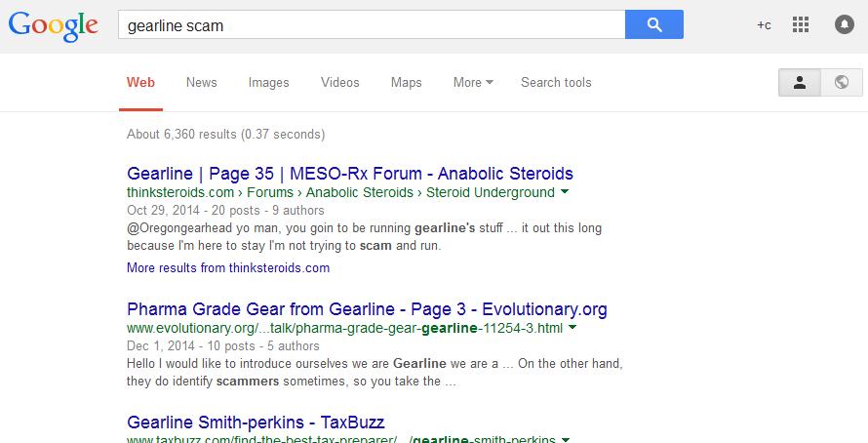Expand evolutionary.org result URL dropdown arrow

pos(572,328)
